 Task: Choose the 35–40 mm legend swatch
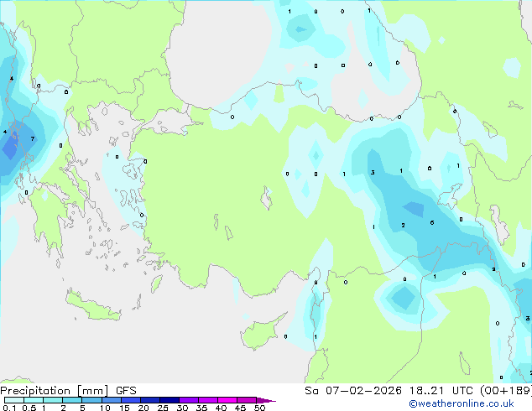point(208,400)
